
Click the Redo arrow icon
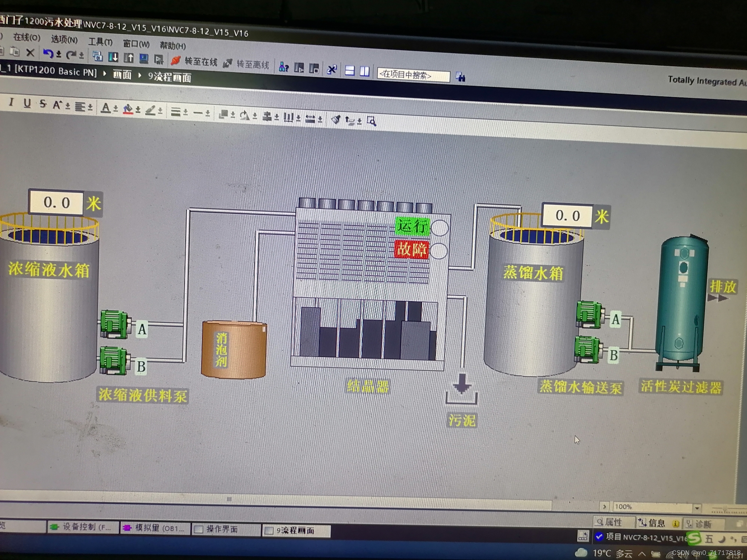pyautogui.click(x=71, y=55)
